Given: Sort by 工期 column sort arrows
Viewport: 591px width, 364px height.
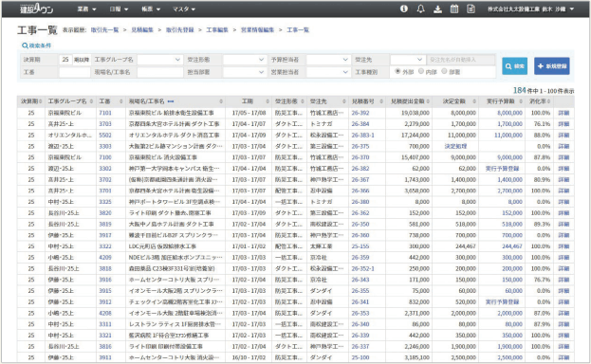Looking at the screenshot, I should pos(268,101).
